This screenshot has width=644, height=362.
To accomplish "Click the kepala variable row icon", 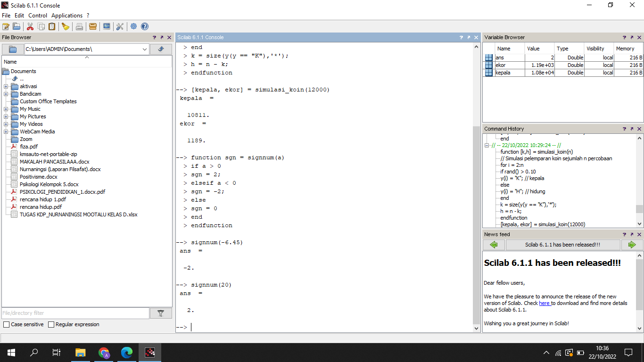I will (489, 73).
